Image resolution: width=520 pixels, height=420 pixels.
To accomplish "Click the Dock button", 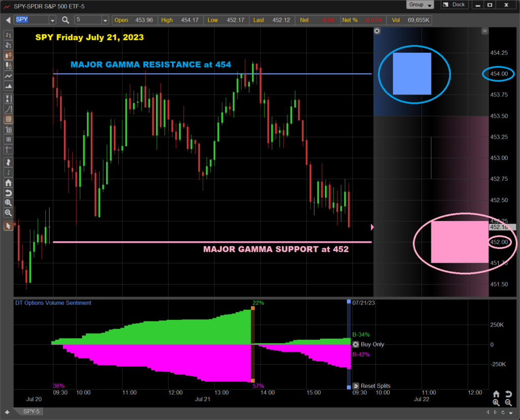I will tap(454, 5).
